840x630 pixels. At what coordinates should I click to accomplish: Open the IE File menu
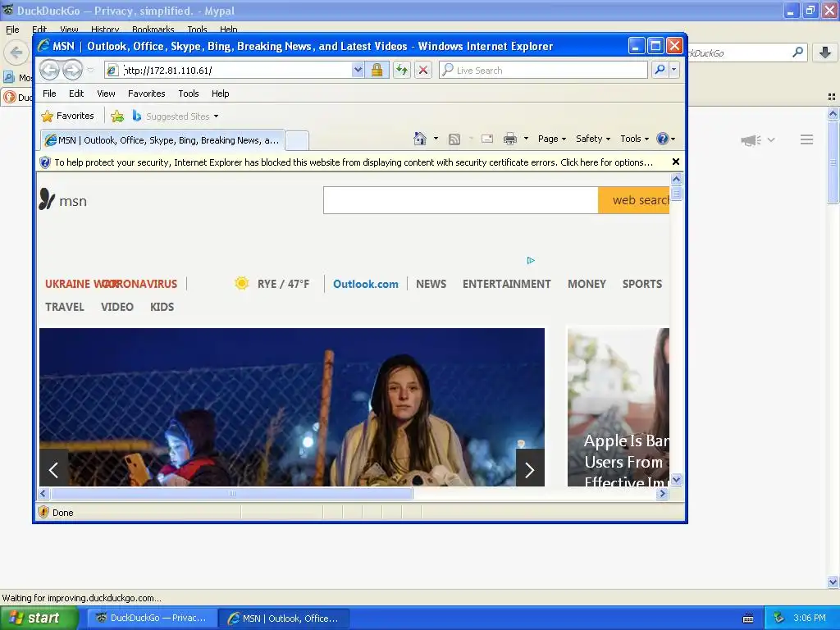(49, 94)
